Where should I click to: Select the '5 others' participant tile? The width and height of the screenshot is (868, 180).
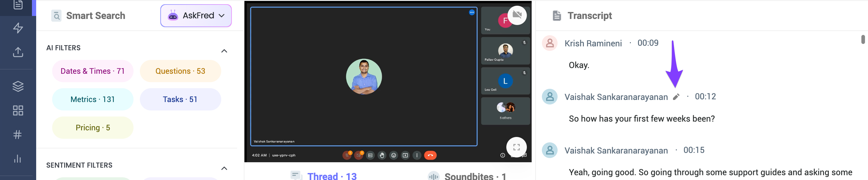[x=505, y=111]
